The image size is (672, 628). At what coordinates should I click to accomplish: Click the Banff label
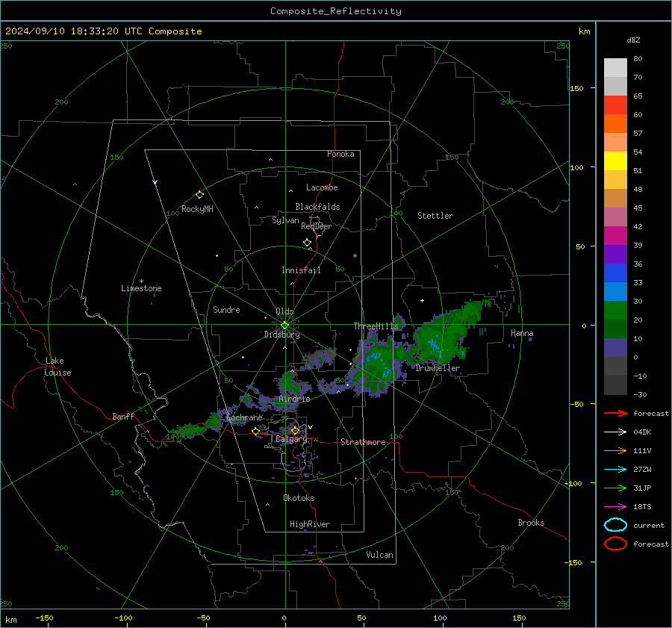pos(123,416)
